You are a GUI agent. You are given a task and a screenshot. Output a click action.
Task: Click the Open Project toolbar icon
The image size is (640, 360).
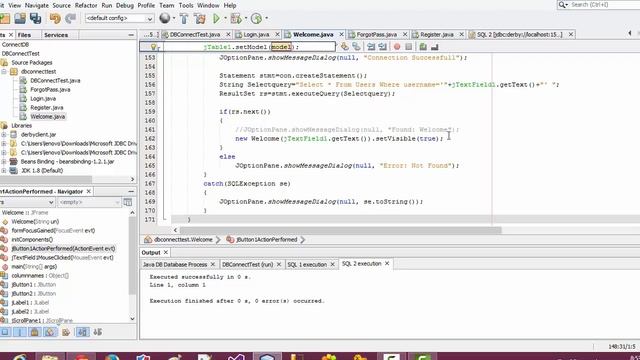20,18
